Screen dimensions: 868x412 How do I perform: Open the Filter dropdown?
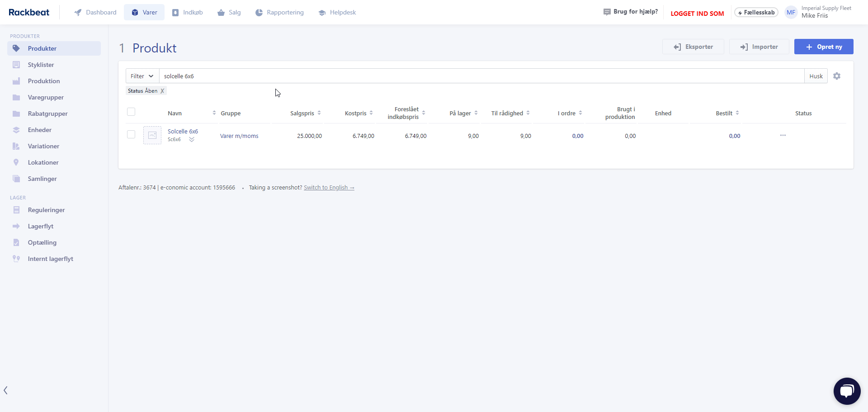pos(142,76)
